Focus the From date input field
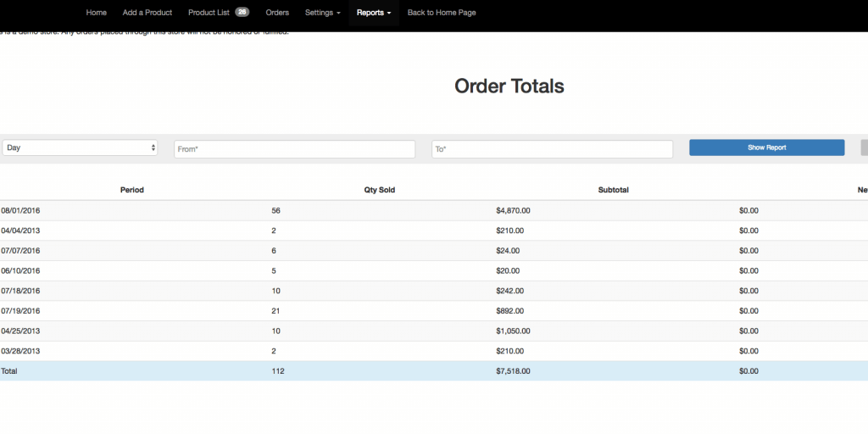 coord(294,149)
